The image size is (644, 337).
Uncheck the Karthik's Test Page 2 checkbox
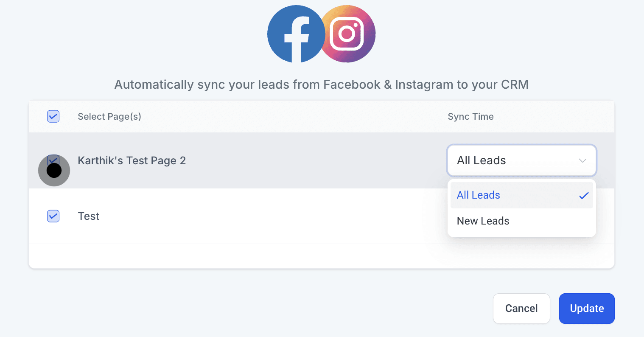coord(53,160)
